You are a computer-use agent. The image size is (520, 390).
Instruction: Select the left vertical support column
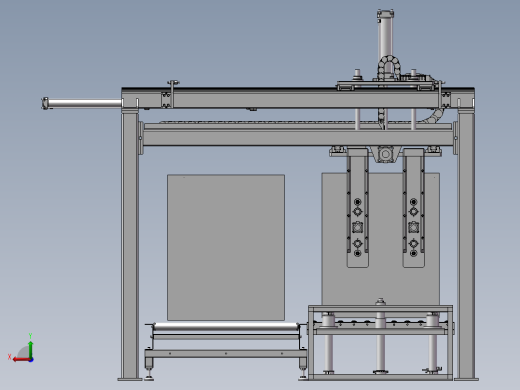click(130, 245)
